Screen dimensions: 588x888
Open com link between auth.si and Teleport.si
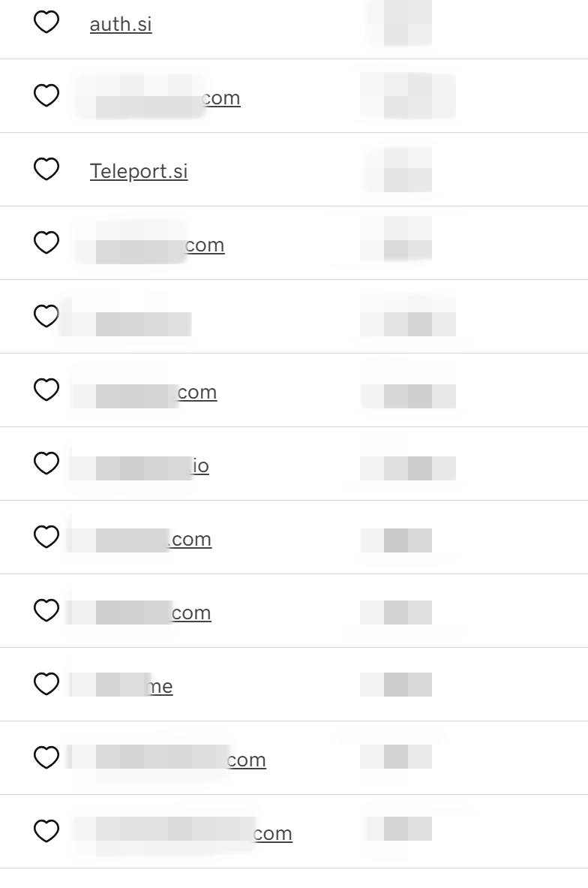coord(158,98)
